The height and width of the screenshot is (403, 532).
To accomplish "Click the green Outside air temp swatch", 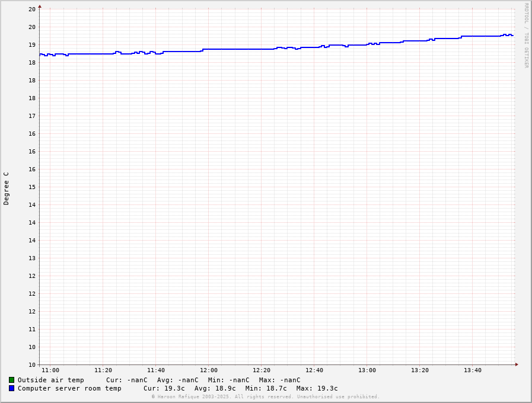I will (11, 380).
